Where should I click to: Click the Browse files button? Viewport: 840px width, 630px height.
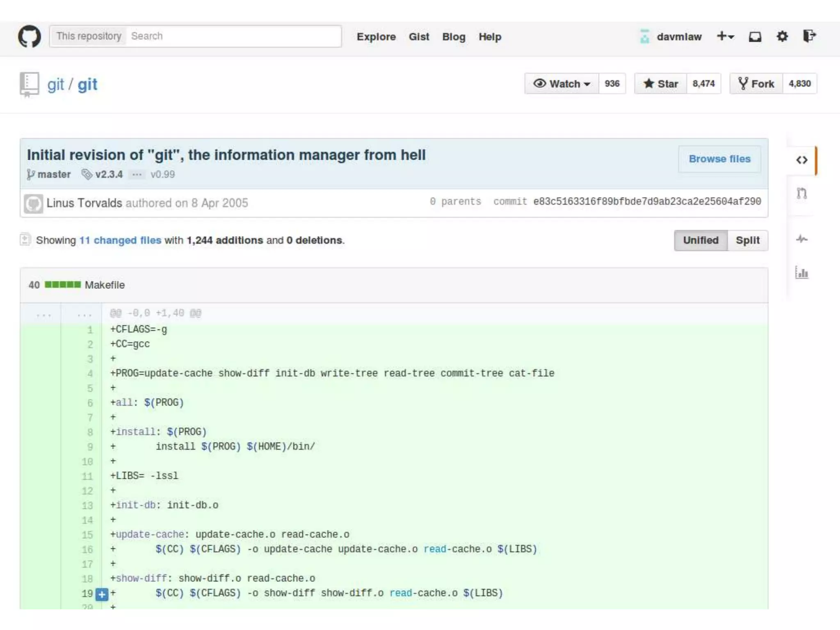coord(719,159)
